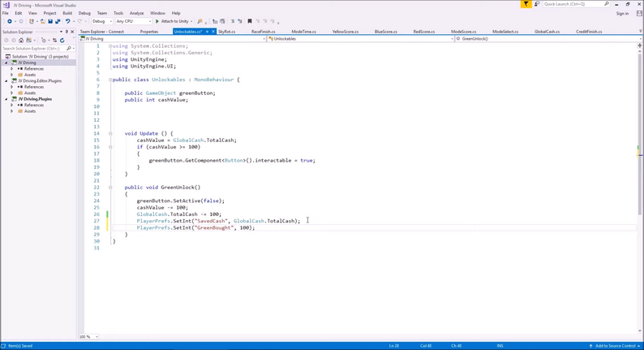Image resolution: width=644 pixels, height=350 pixels.
Task: Start debugging with the green Attach to Unity arrow
Action: [x=157, y=21]
